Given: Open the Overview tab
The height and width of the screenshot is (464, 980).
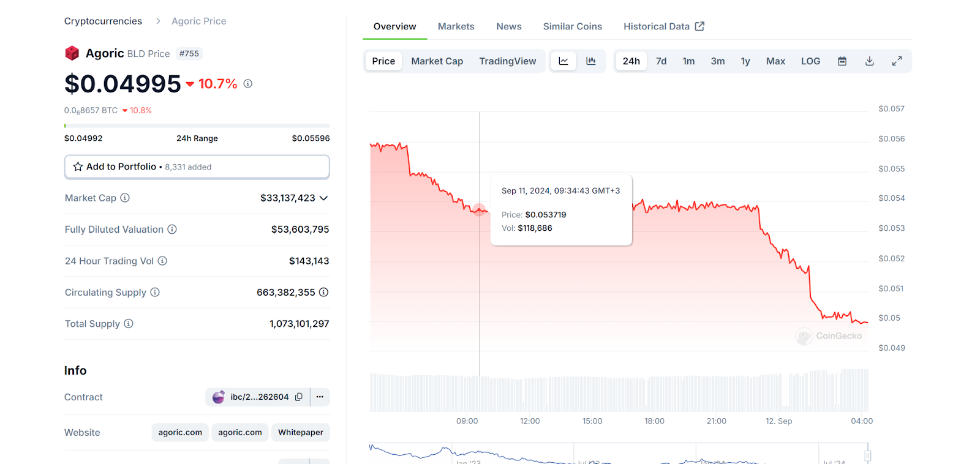Looking at the screenshot, I should [394, 26].
